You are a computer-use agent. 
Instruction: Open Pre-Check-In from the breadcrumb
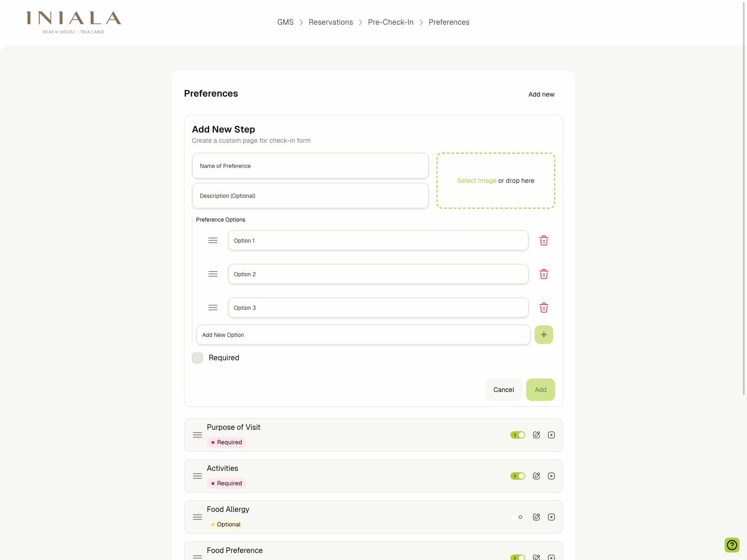tap(391, 22)
